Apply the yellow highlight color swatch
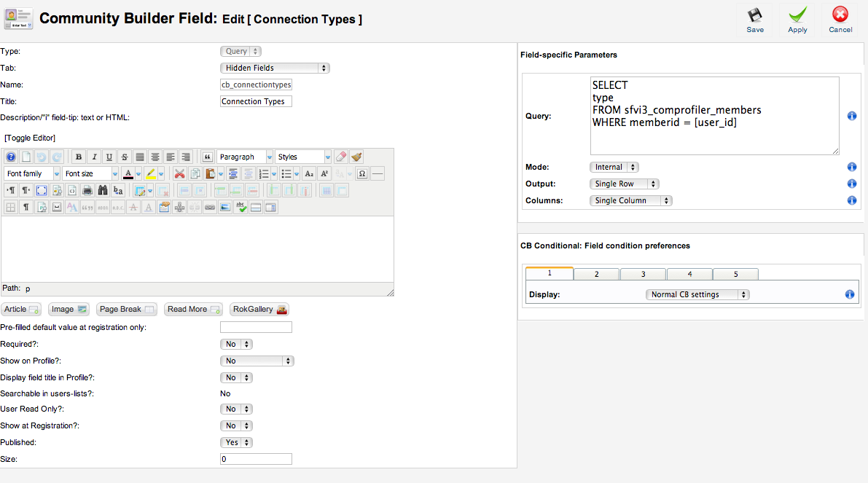This screenshot has width=868, height=483. click(151, 173)
